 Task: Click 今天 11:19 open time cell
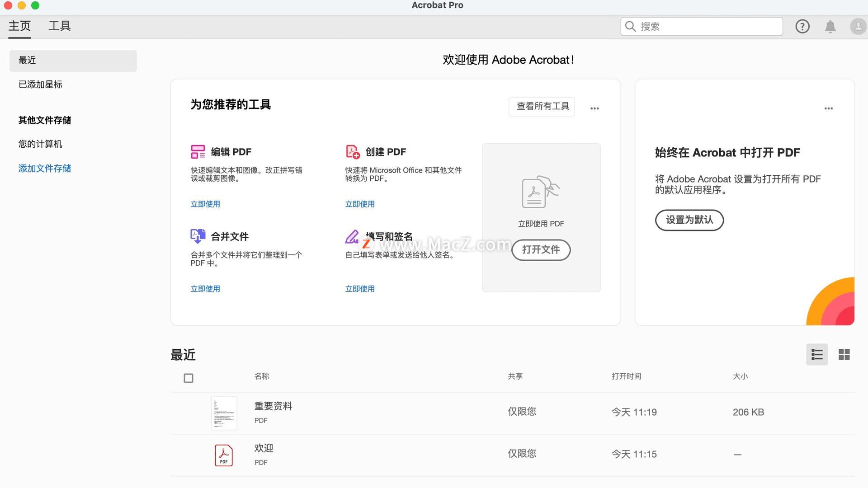[x=634, y=412]
